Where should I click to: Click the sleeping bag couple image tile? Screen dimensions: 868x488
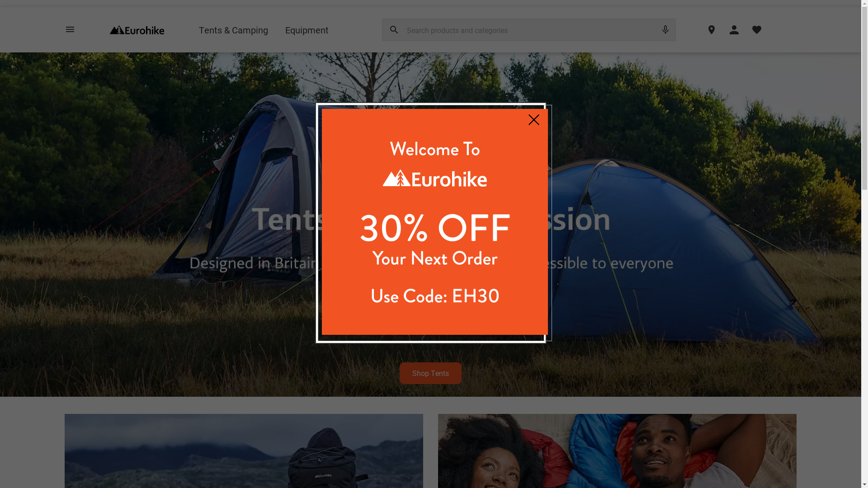point(617,451)
